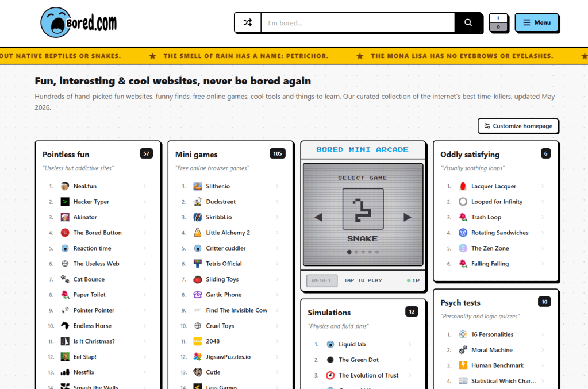
Task: Click the Rotating Sandwiches icon
Action: pyautogui.click(x=463, y=233)
